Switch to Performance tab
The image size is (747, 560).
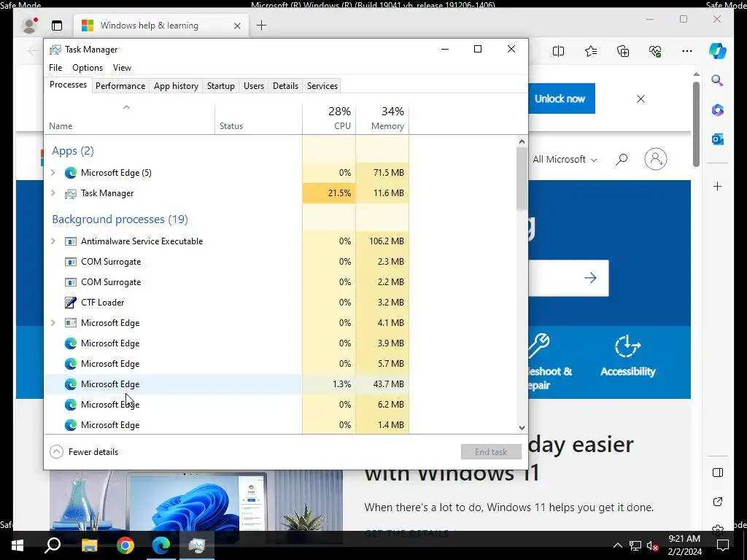(x=120, y=86)
